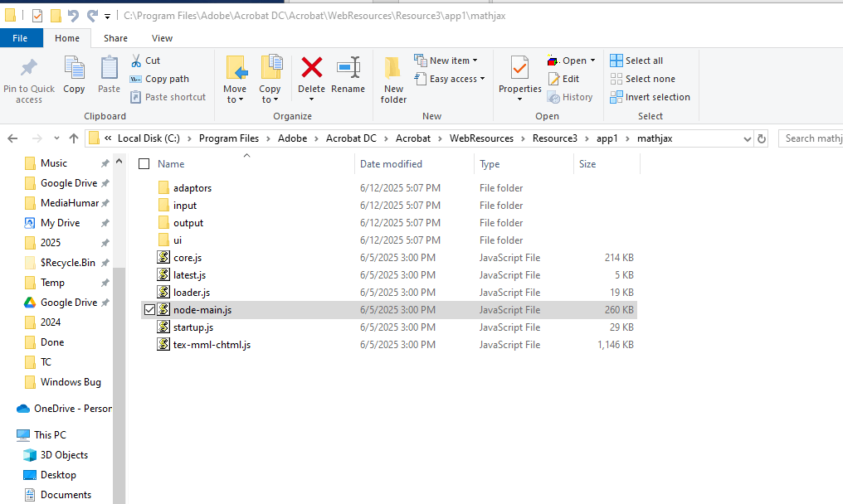The image size is (843, 504).
Task: Select This PC in navigation pane
Action: 50,435
